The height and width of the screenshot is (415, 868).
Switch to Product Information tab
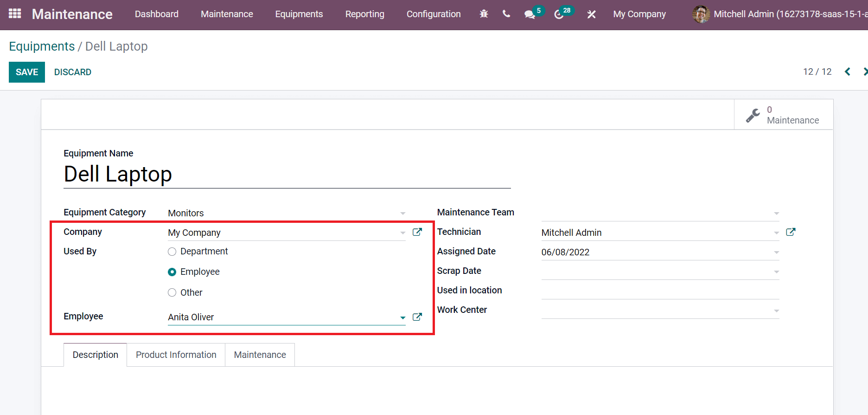coord(176,355)
